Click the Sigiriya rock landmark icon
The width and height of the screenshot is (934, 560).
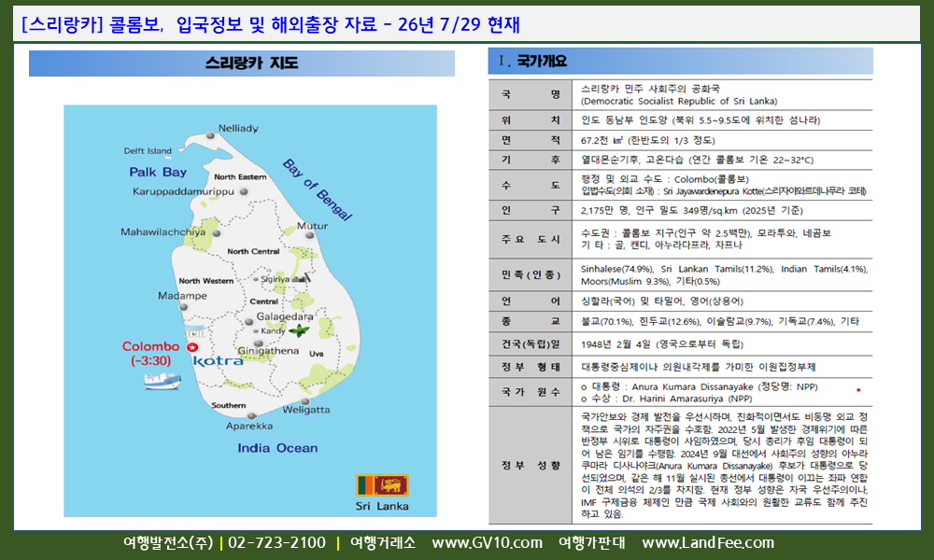pos(301,278)
